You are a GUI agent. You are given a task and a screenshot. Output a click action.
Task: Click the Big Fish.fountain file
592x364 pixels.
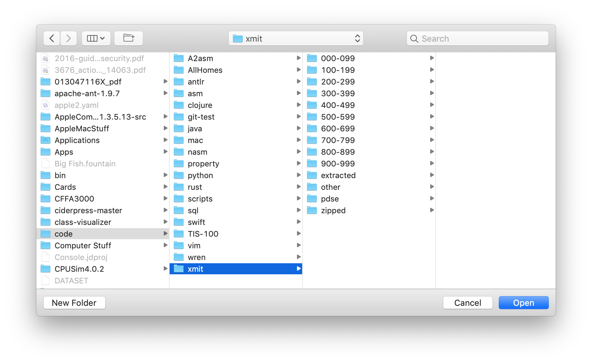(x=103, y=163)
